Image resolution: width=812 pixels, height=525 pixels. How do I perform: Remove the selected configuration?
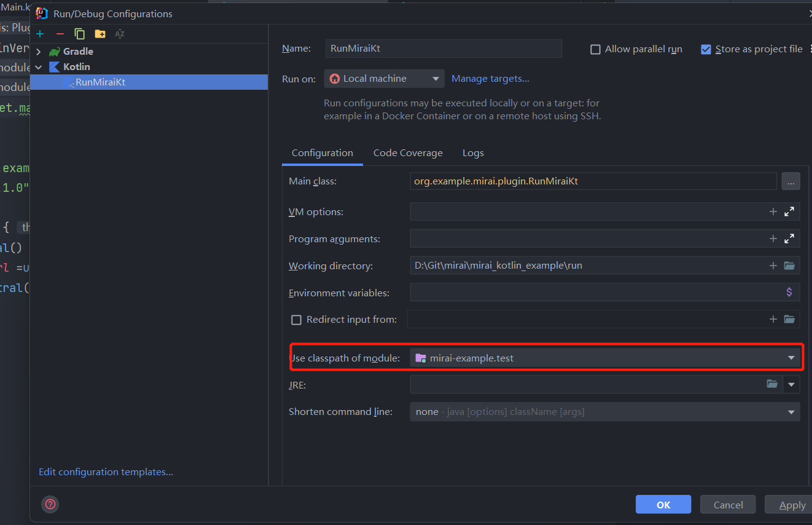click(60, 34)
